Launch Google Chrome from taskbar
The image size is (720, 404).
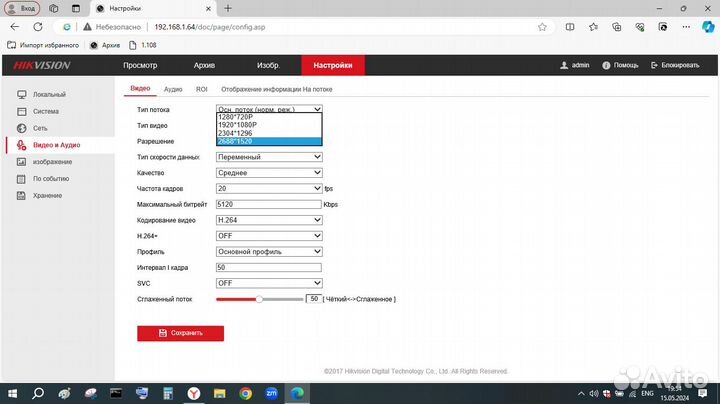(x=246, y=393)
